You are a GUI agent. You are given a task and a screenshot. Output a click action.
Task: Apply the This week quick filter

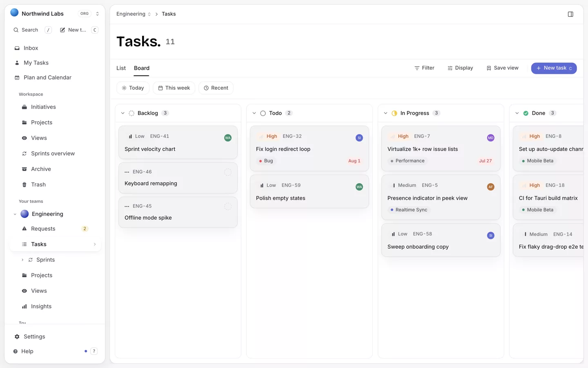pos(174,88)
